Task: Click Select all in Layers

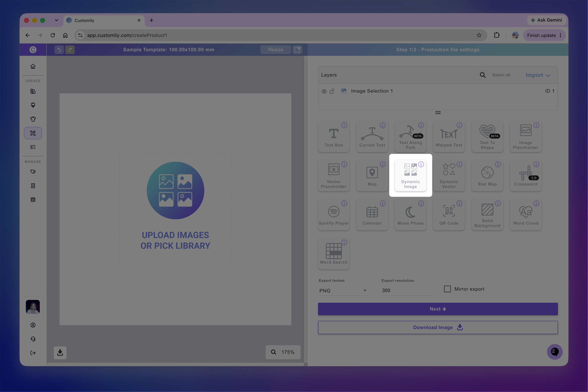Action: pyautogui.click(x=501, y=75)
